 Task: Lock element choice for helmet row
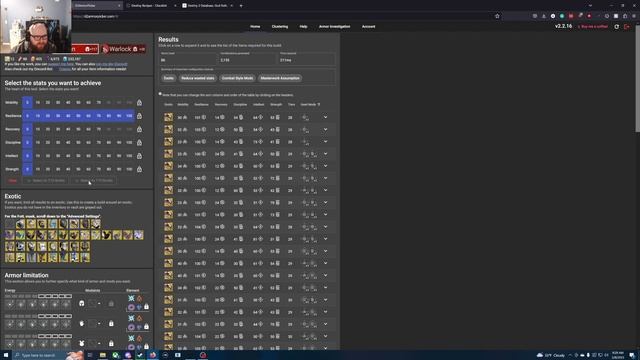click(x=146, y=307)
